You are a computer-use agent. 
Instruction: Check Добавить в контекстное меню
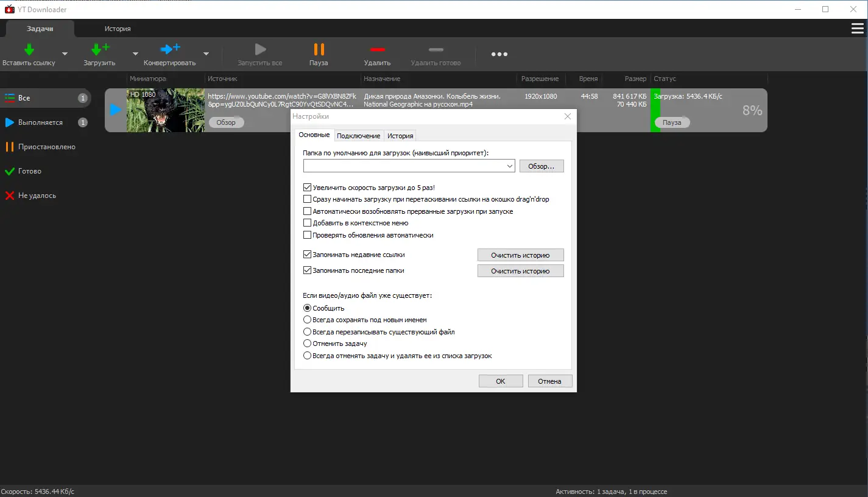click(x=307, y=223)
